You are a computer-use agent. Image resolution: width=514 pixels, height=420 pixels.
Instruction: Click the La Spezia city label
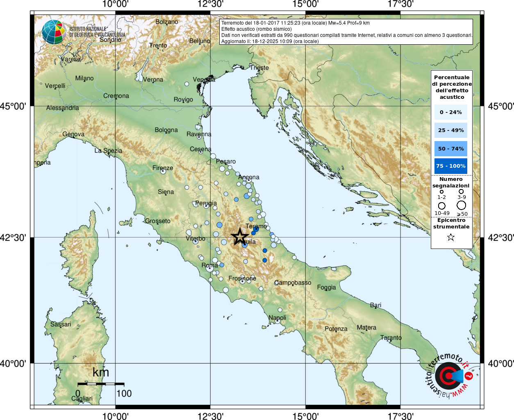tap(108, 151)
